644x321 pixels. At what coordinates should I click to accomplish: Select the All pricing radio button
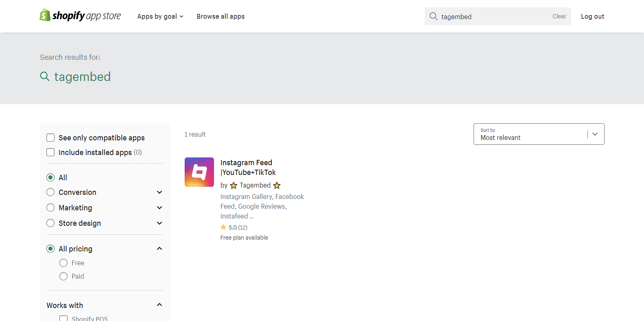pyautogui.click(x=50, y=249)
